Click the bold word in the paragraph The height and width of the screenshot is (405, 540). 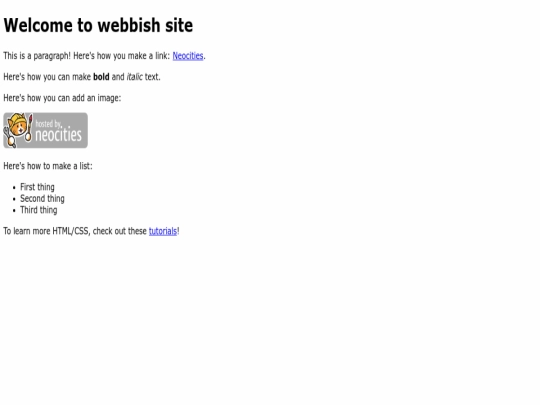pyautogui.click(x=101, y=77)
